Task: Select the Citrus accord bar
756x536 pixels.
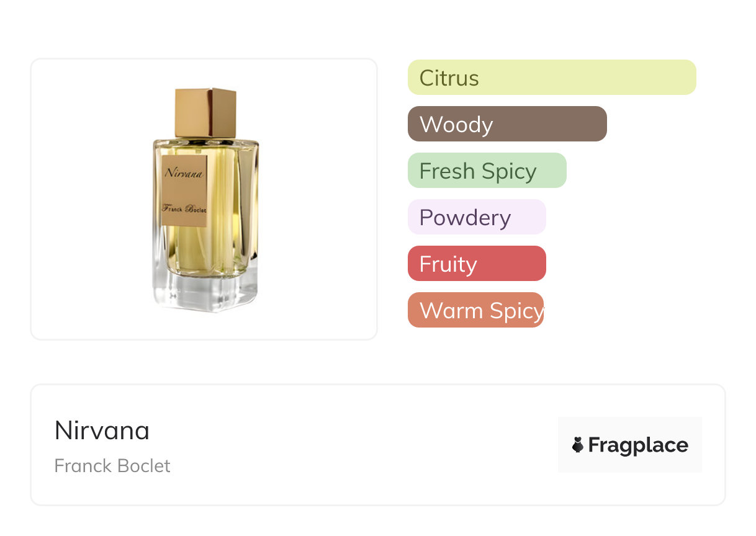Action: pos(551,78)
